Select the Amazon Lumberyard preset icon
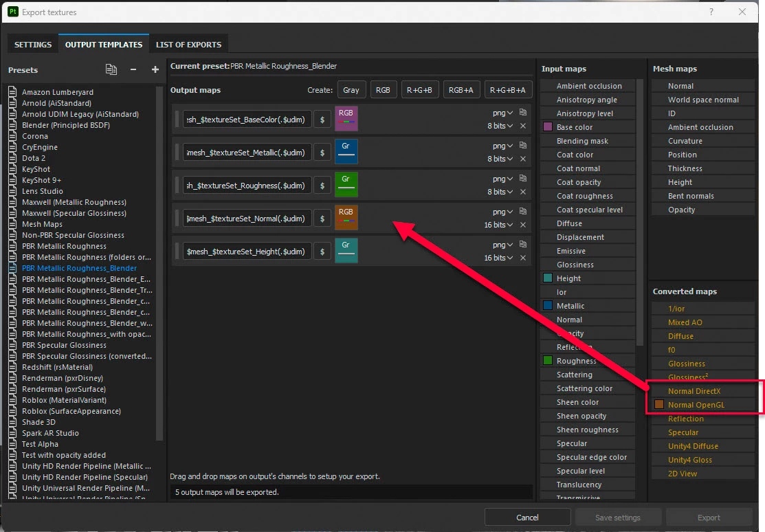This screenshot has width=765, height=532. tap(12, 91)
